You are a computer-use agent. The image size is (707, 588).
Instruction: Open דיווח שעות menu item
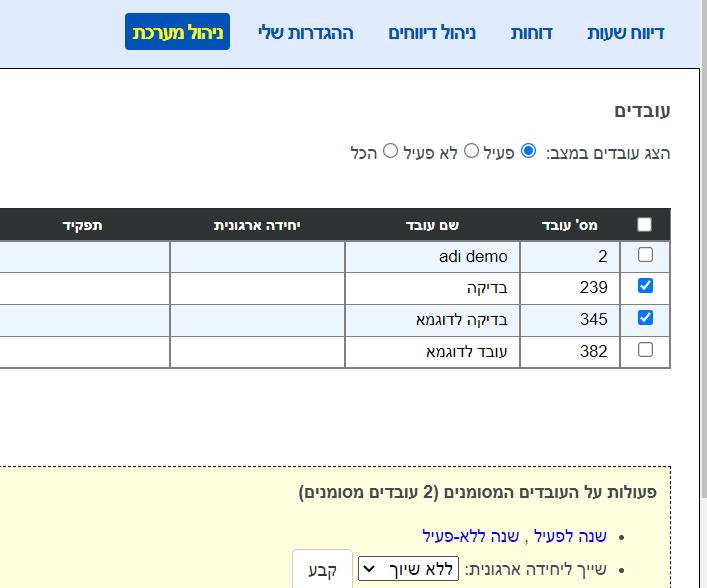[x=625, y=33]
